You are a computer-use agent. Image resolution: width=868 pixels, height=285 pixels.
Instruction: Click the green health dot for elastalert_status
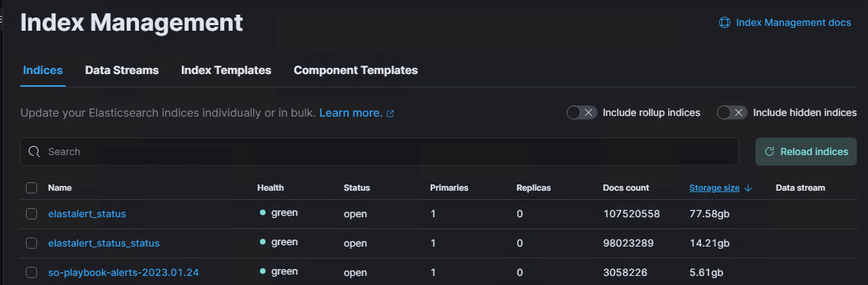coord(263,212)
